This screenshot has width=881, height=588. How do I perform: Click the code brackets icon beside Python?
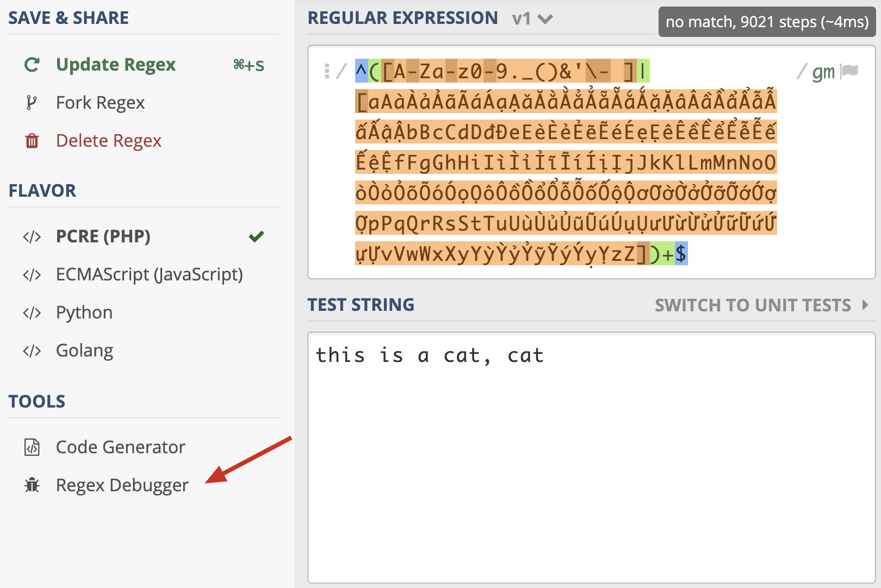pos(32,313)
